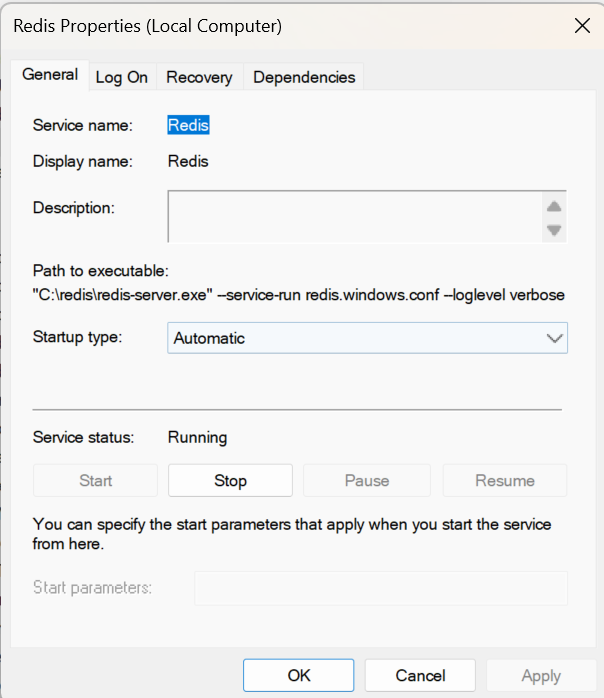Expand the Startup type dropdown

tap(367, 338)
